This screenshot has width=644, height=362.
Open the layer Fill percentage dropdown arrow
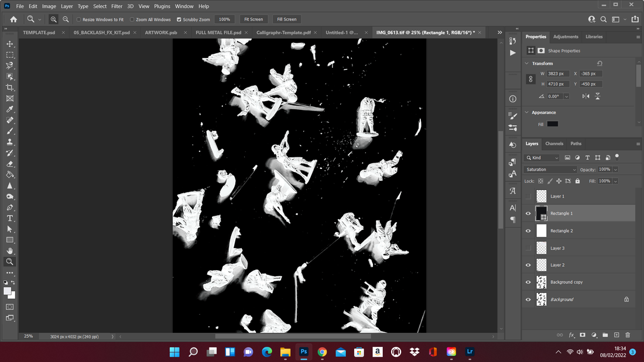click(615, 181)
